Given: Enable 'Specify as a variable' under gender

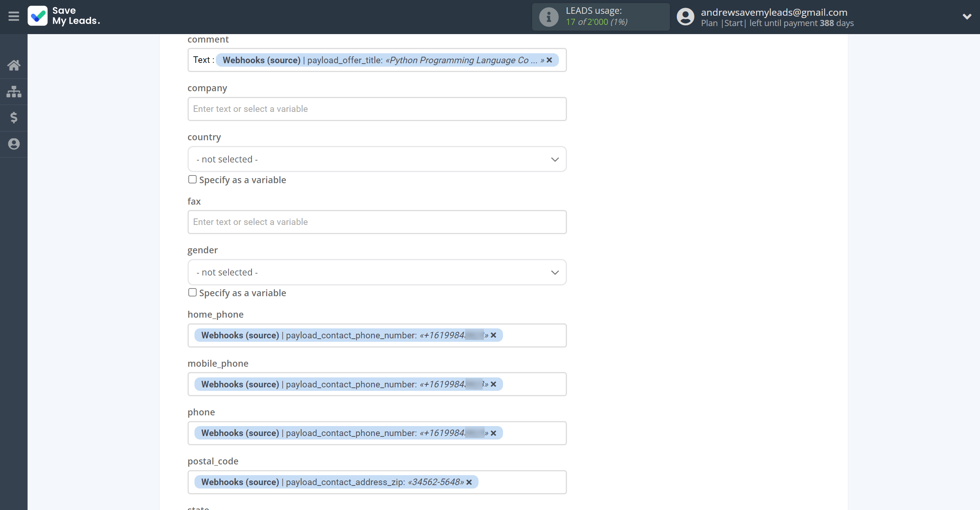Looking at the screenshot, I should point(193,292).
